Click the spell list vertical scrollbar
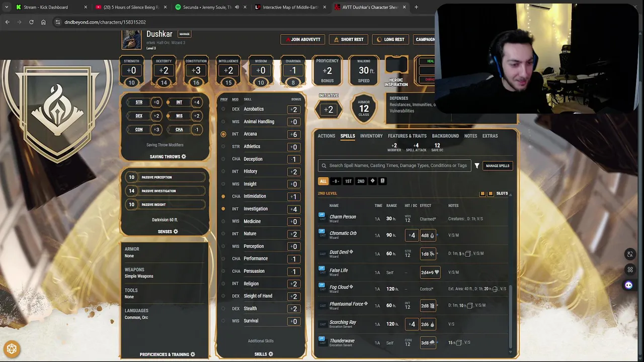 point(511,317)
